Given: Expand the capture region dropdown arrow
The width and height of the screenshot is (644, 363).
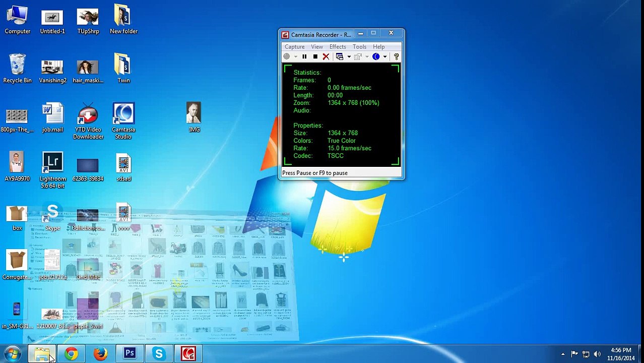Looking at the screenshot, I should 349,57.
